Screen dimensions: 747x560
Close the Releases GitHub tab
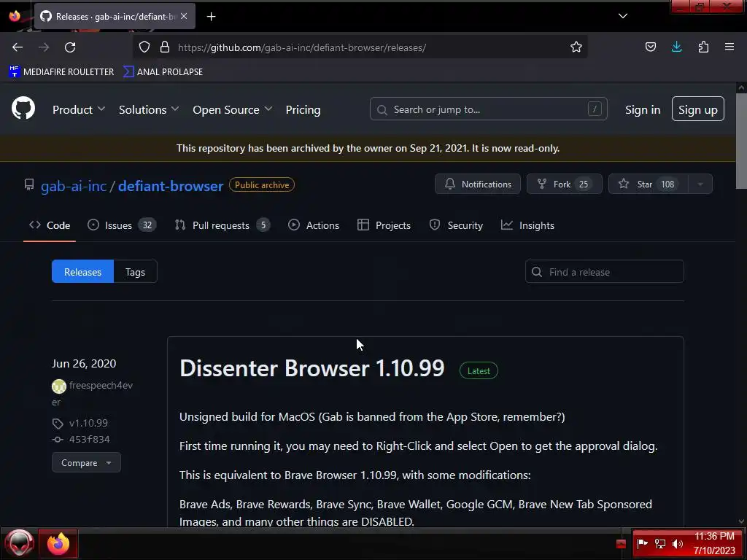184,16
